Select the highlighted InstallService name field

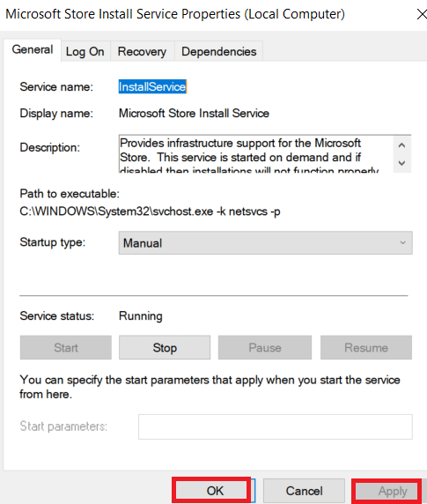152,86
